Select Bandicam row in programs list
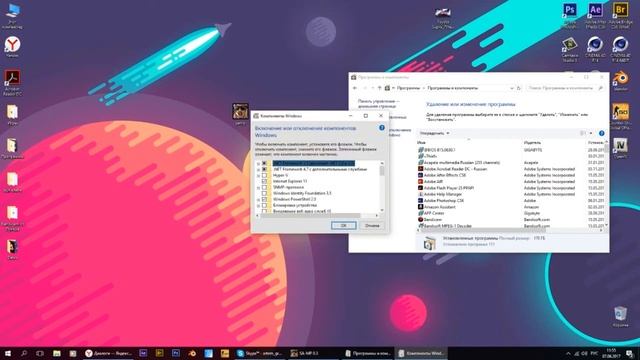Screen dimensions: 640x360 [x=510, y=220]
